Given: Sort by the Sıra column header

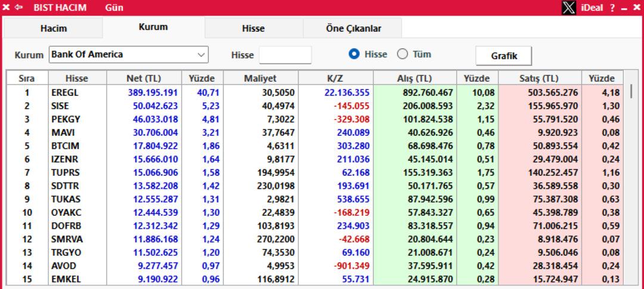Looking at the screenshot, I should pyautogui.click(x=27, y=79).
